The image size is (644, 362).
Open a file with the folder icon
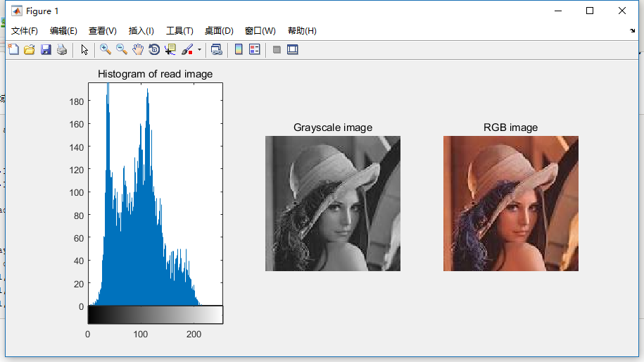[29, 50]
